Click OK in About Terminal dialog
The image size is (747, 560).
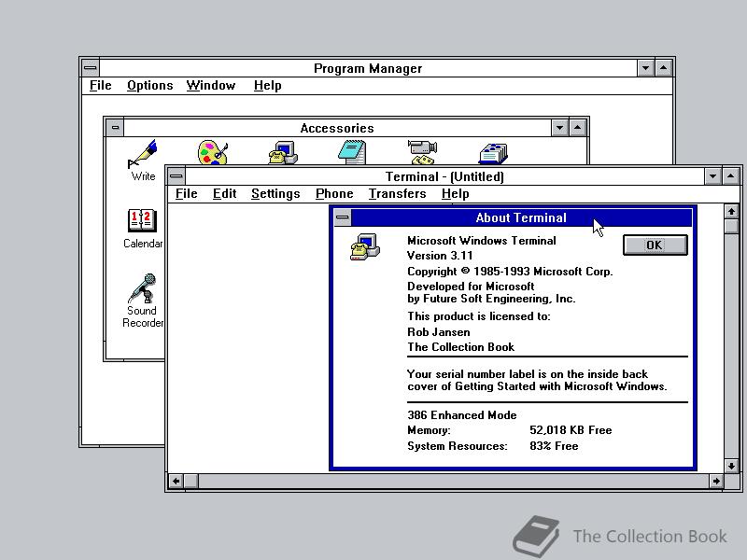[x=655, y=245]
